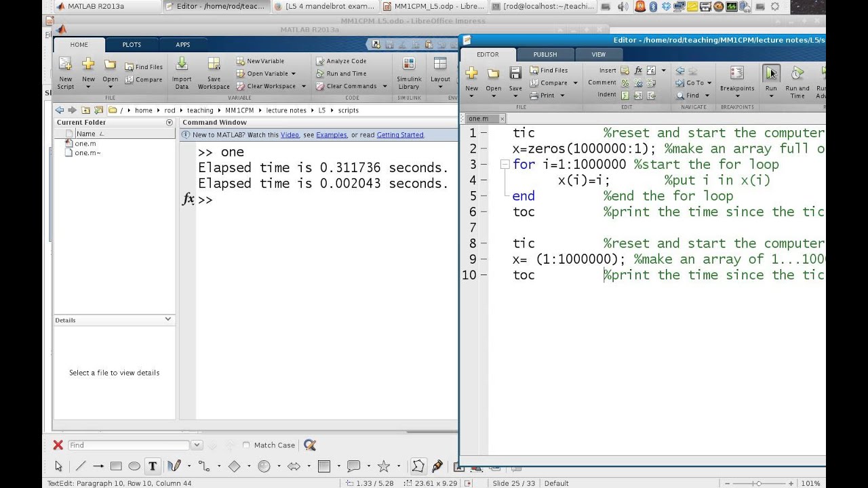Click Find Files in MATLAB Home ribbon
This screenshot has height=488, width=868.
(144, 66)
